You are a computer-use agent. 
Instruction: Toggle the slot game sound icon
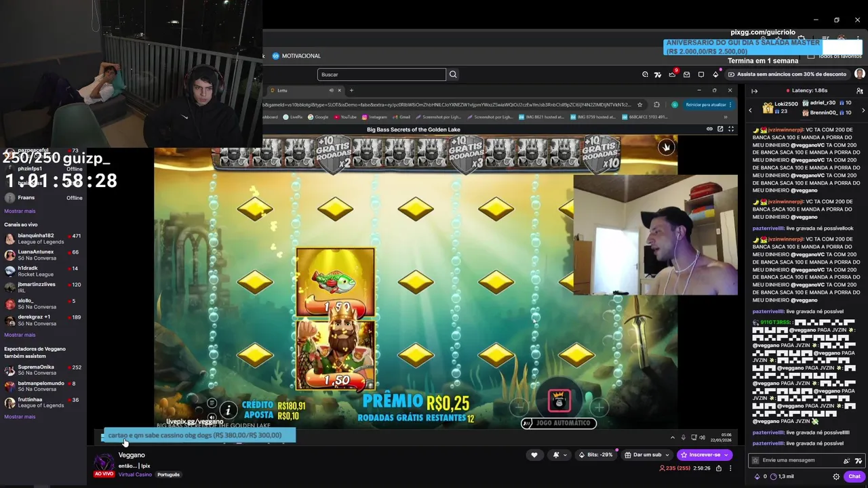[212, 417]
